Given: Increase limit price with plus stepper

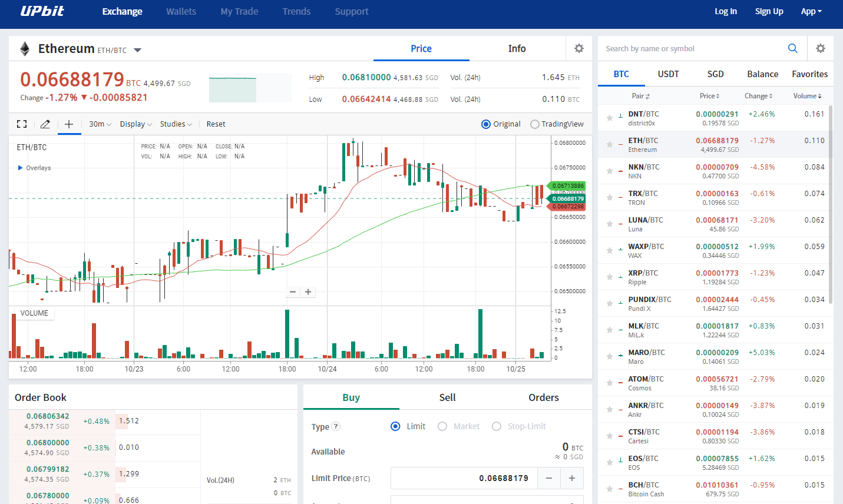Looking at the screenshot, I should pos(572,478).
